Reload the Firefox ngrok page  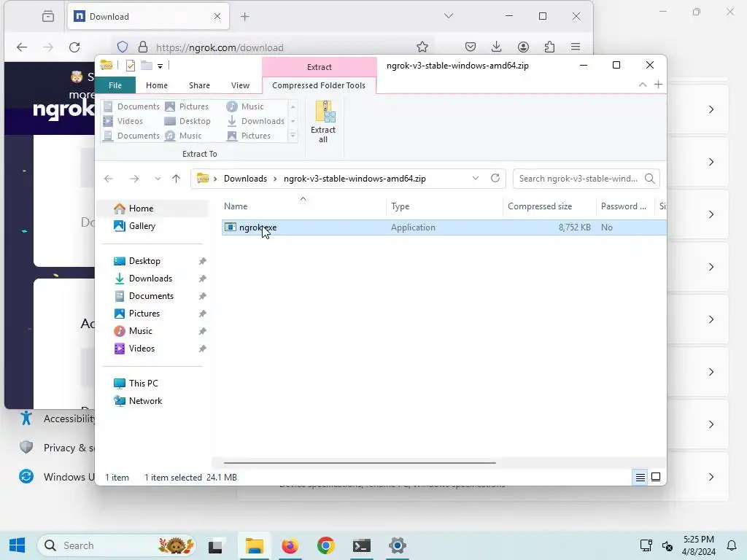pos(74,47)
